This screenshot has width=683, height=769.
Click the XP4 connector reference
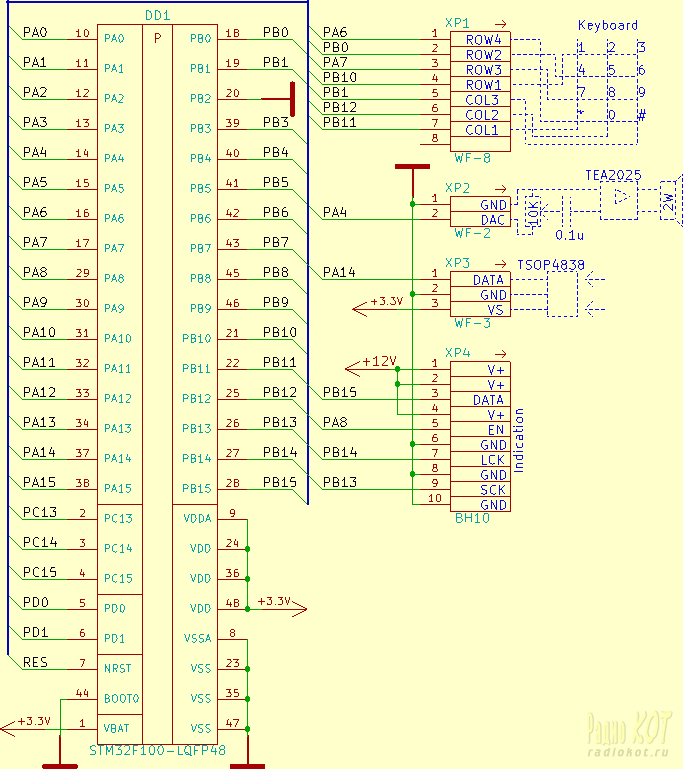[x=457, y=353]
